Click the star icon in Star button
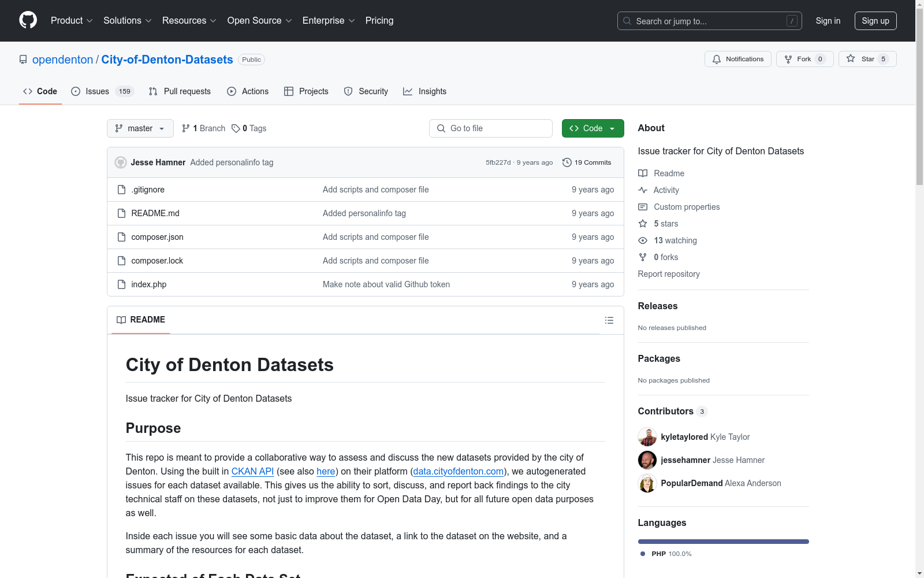924x578 pixels. pyautogui.click(x=851, y=58)
